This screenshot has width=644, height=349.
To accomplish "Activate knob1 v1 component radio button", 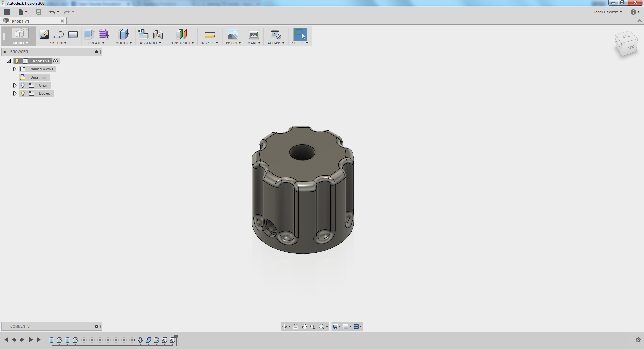I will tap(56, 61).
